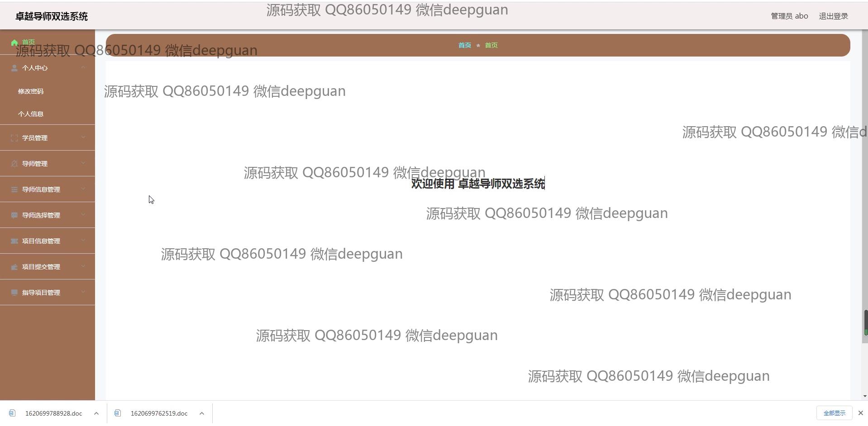Open 个人信息 submenu item
The width and height of the screenshot is (868, 426).
(x=31, y=114)
